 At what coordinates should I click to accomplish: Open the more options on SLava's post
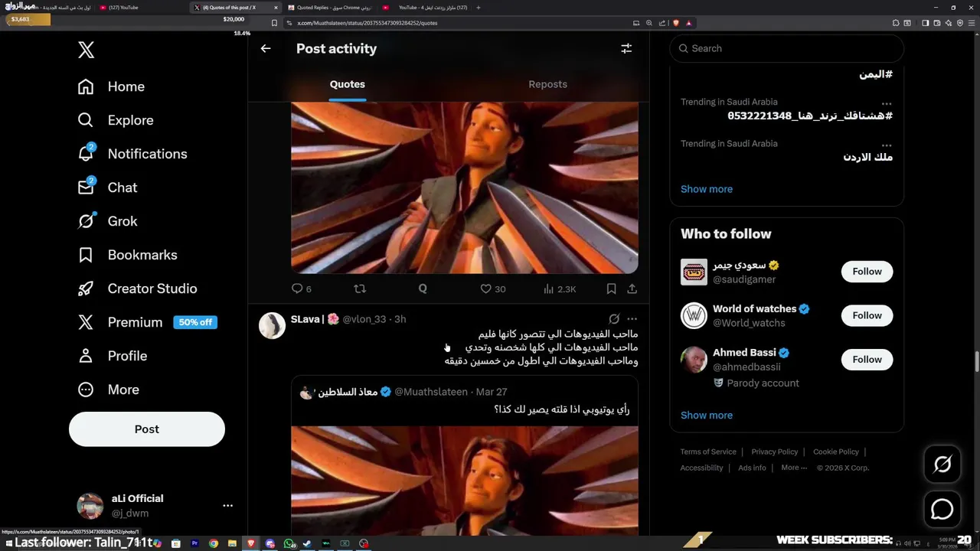[x=632, y=318]
